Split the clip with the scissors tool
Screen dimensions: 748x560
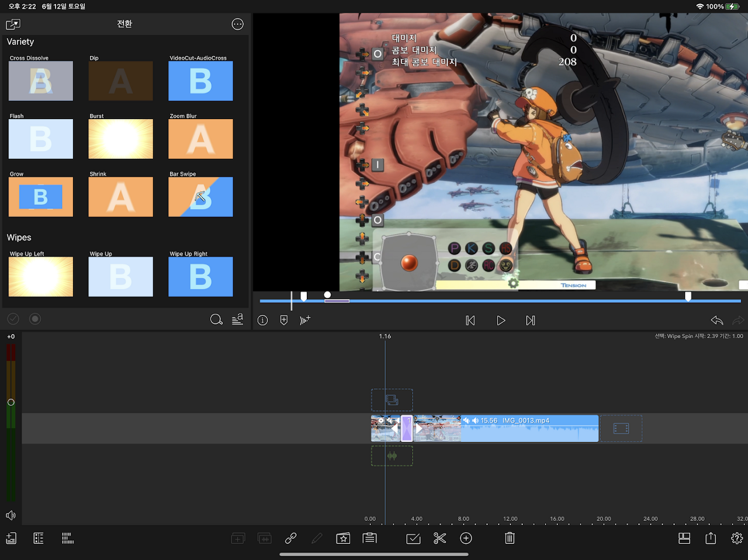439,538
